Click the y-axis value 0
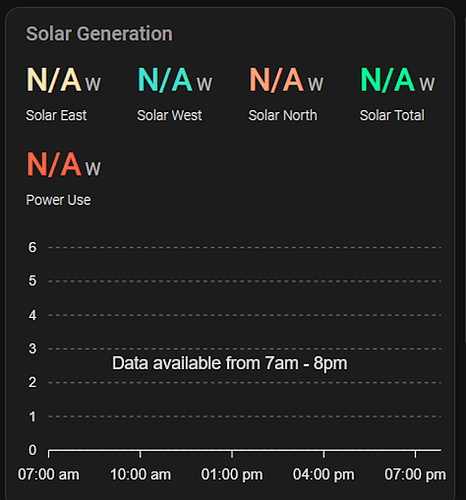 point(32,450)
